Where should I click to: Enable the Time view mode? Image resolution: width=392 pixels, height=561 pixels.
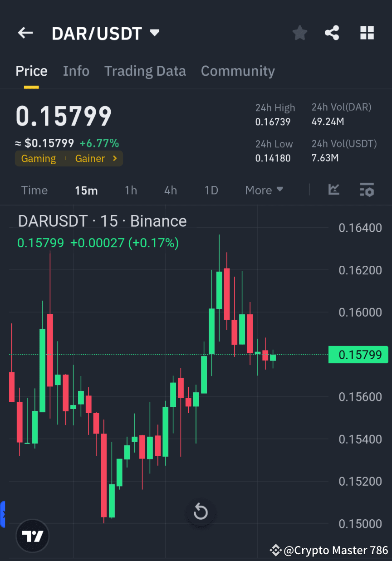pos(34,190)
